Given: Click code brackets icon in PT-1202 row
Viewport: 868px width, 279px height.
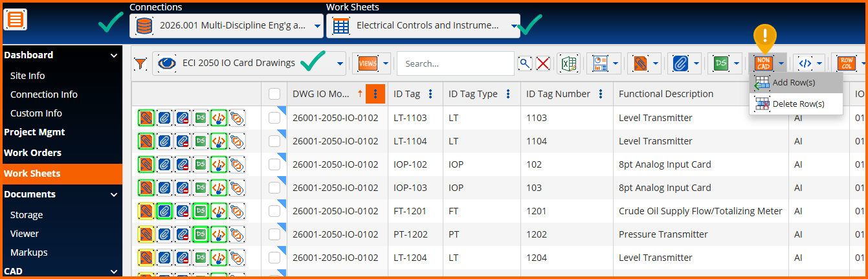Looking at the screenshot, I should 219,234.
